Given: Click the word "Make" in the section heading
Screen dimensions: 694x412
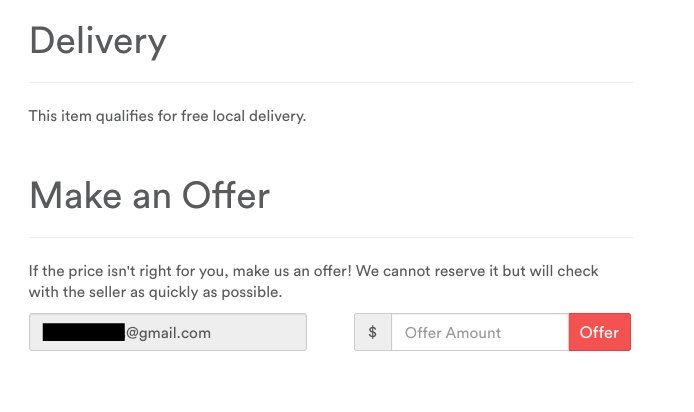Looking at the screenshot, I should pos(69,196).
